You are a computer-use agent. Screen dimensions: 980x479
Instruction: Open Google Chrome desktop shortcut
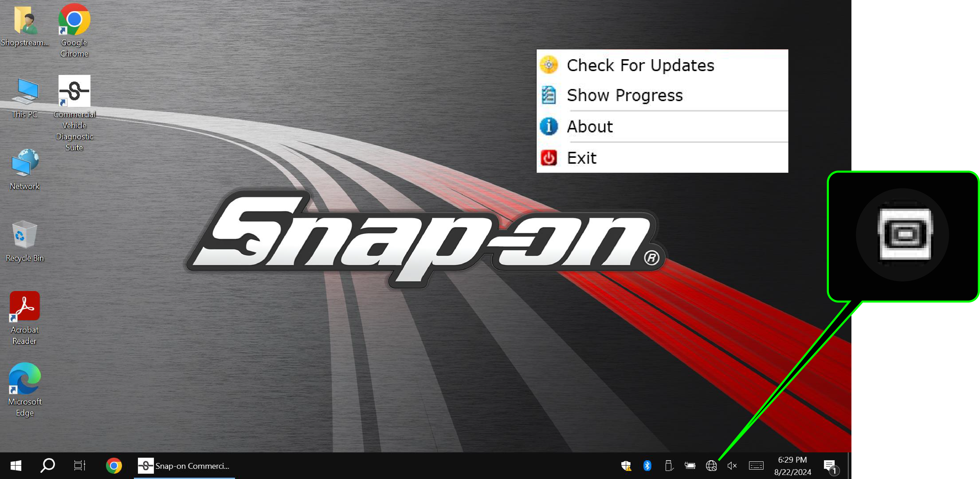74,20
